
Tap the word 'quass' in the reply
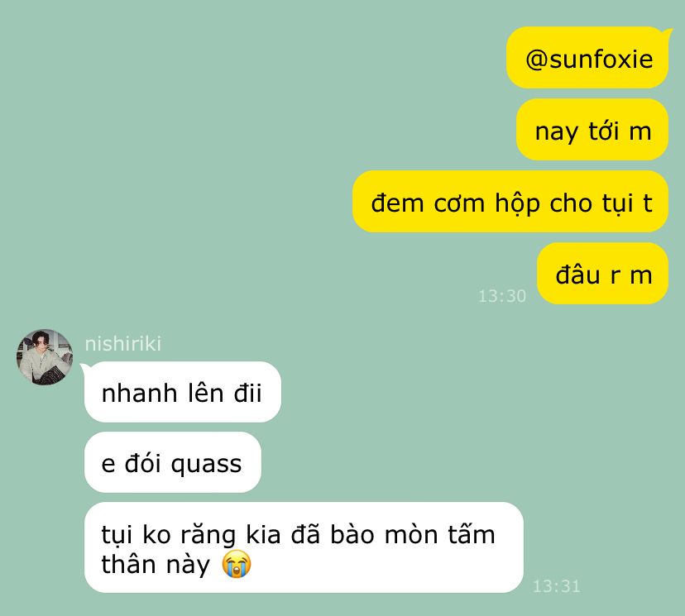(206, 465)
